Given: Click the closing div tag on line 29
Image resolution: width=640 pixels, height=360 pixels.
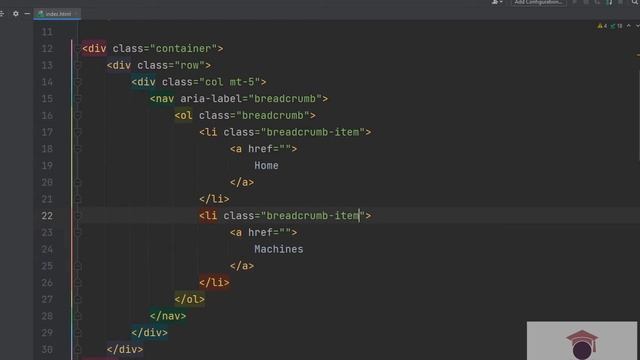Looking at the screenshot, I should click(149, 333).
